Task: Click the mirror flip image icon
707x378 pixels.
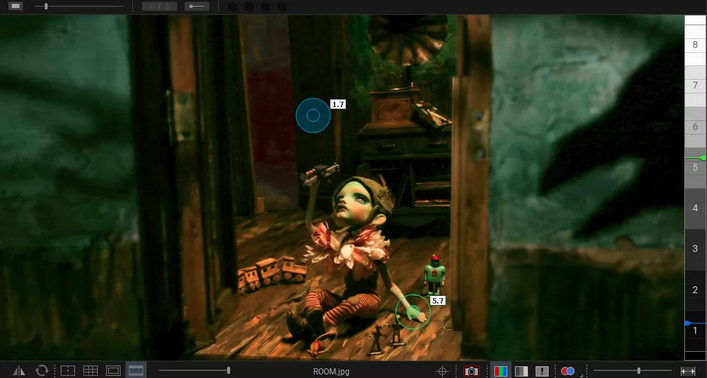Action: tap(19, 371)
